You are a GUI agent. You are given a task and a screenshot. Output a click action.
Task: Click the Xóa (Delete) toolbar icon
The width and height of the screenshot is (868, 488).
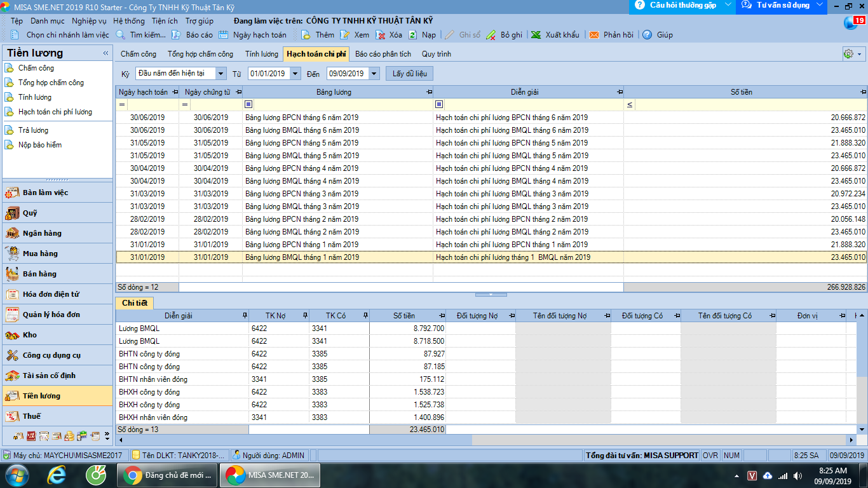click(381, 35)
